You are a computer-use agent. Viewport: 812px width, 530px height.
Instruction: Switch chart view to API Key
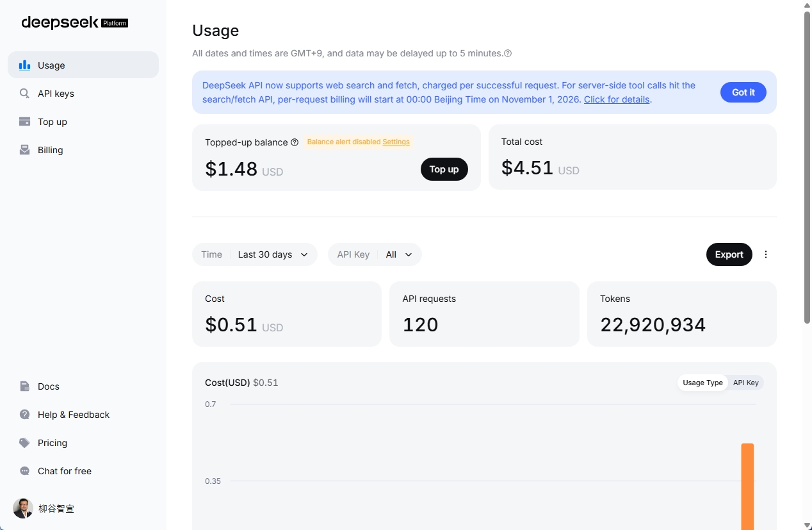click(x=745, y=383)
